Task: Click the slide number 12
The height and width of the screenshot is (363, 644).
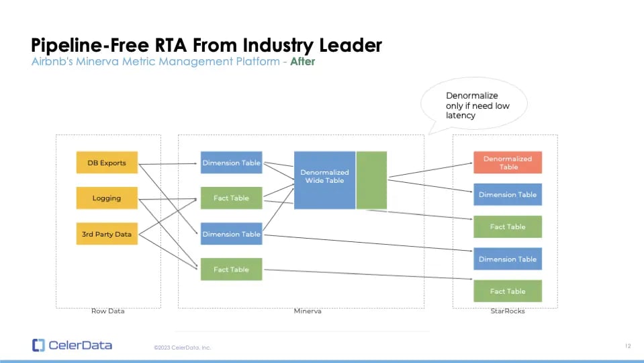Action: [628, 346]
